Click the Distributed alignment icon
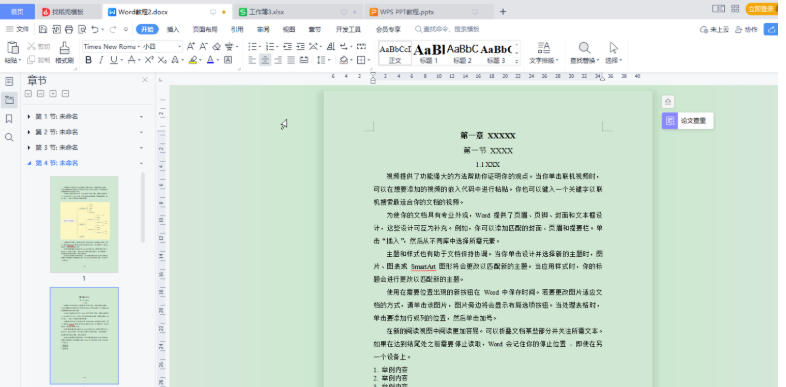Image resolution: width=786 pixels, height=387 pixels. tap(304, 60)
